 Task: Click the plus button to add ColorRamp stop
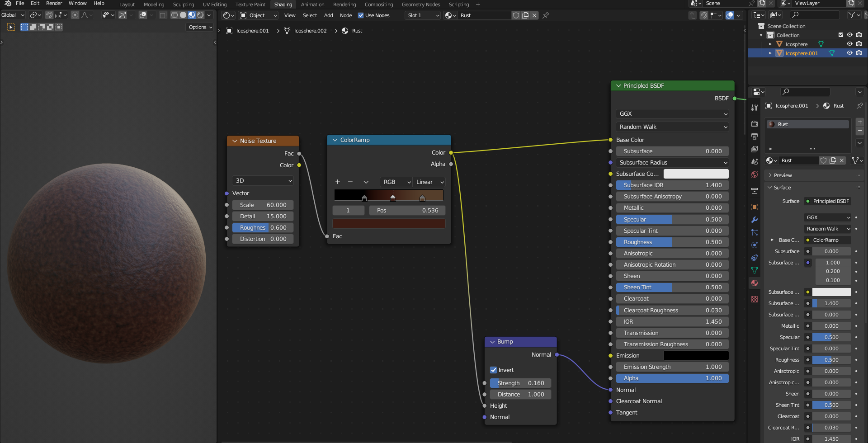337,182
